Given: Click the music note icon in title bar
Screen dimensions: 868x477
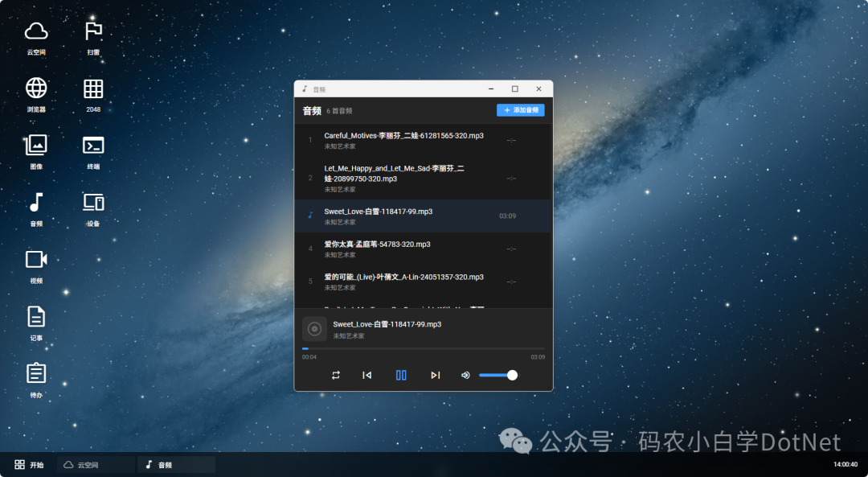Looking at the screenshot, I should tap(305, 88).
